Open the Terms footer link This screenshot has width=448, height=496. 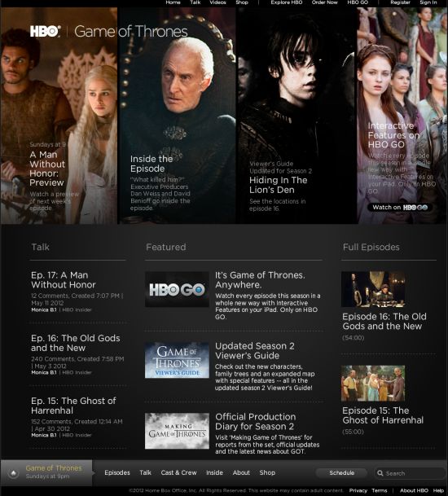coord(380,490)
